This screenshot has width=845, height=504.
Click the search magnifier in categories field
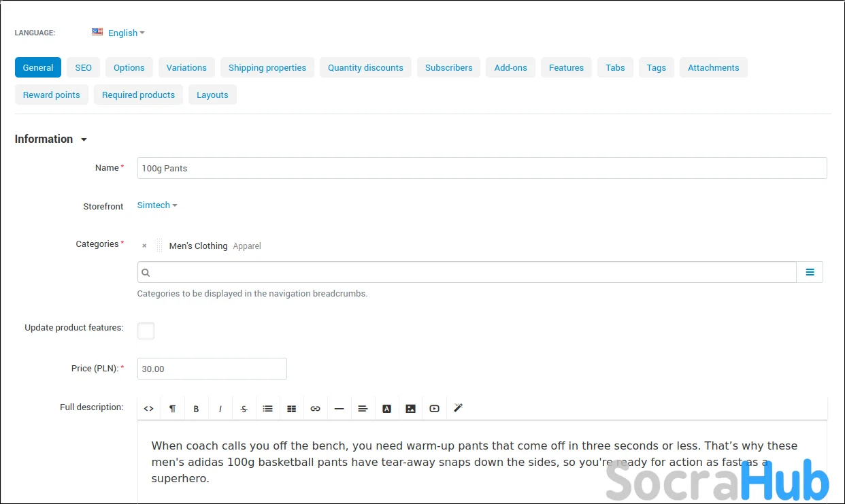[146, 272]
